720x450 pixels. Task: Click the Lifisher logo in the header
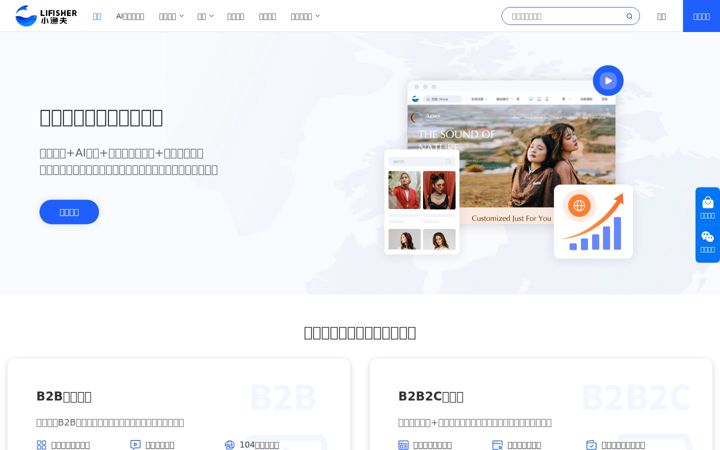[46, 16]
